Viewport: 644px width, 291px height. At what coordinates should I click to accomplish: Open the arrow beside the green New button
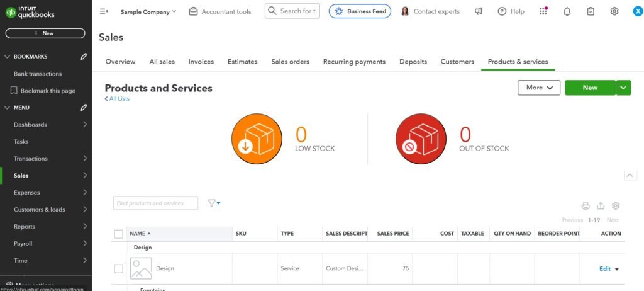tap(623, 88)
